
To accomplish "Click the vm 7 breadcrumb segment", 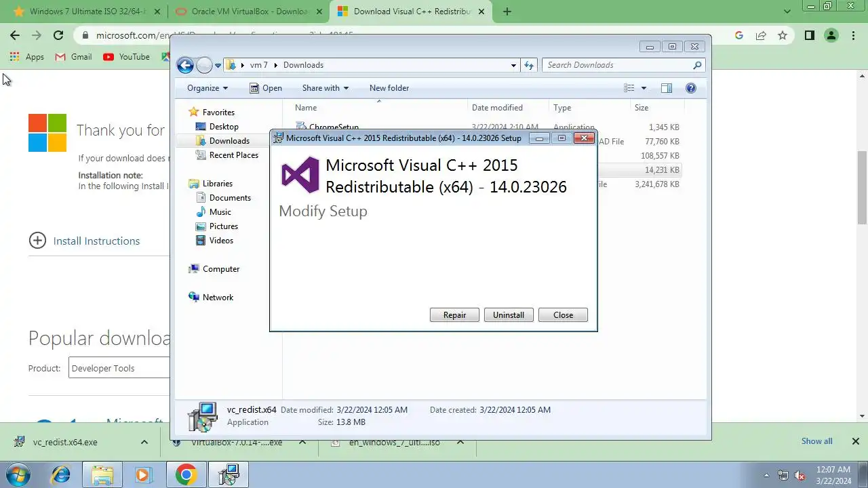I will pyautogui.click(x=258, y=65).
